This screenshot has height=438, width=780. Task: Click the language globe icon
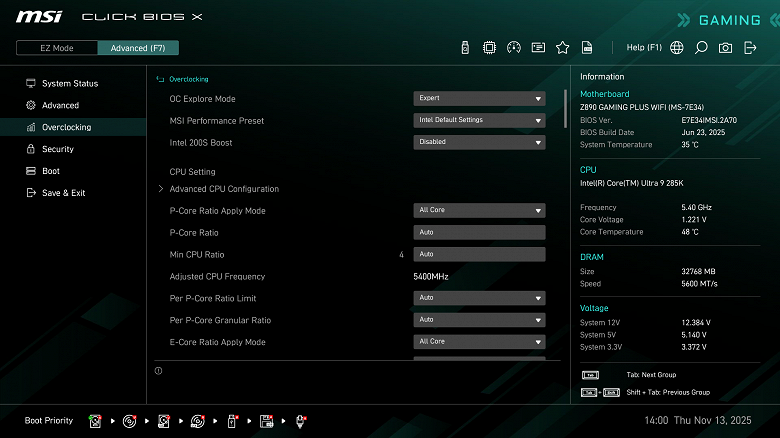click(x=677, y=47)
